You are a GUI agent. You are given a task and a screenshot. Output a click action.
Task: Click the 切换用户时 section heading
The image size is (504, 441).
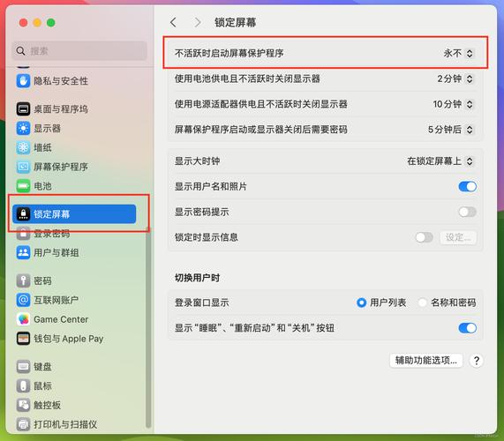(197, 278)
